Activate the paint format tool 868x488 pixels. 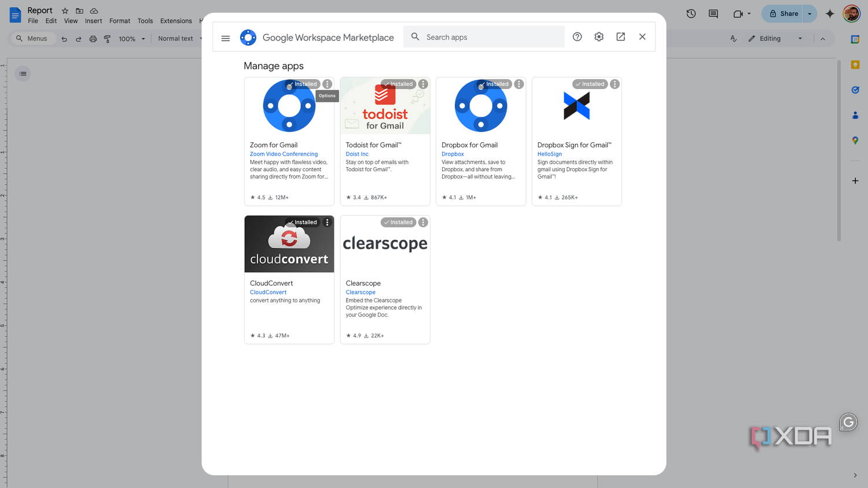[x=107, y=39]
